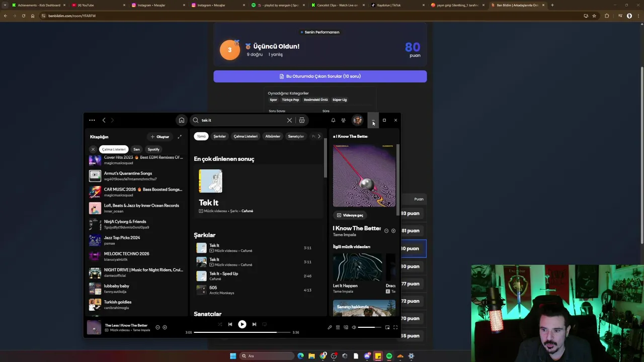Open Tame Impala Currents album art
The height and width of the screenshot is (362, 644).
pyautogui.click(x=364, y=176)
